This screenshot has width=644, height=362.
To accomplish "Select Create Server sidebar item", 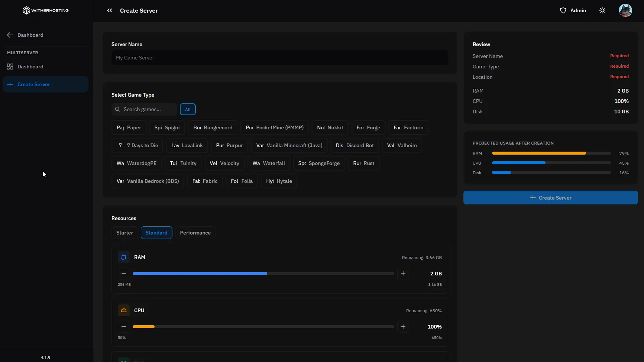I will coord(46,84).
